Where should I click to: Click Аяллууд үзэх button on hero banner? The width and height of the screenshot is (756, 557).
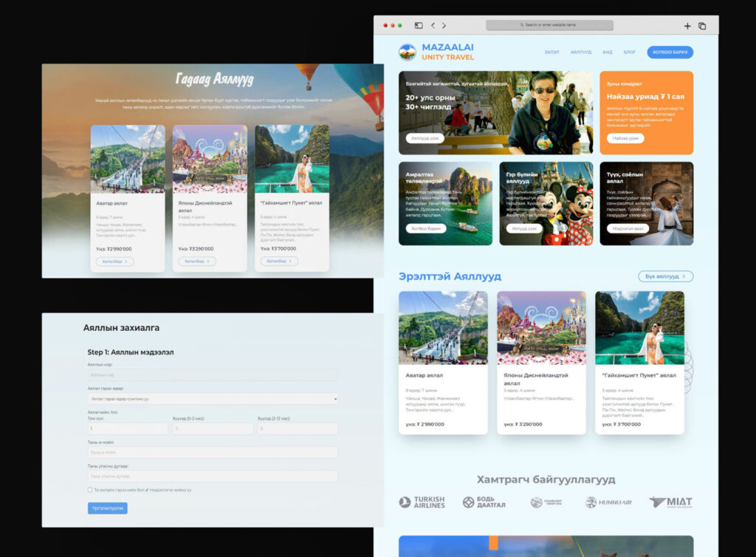(425, 138)
